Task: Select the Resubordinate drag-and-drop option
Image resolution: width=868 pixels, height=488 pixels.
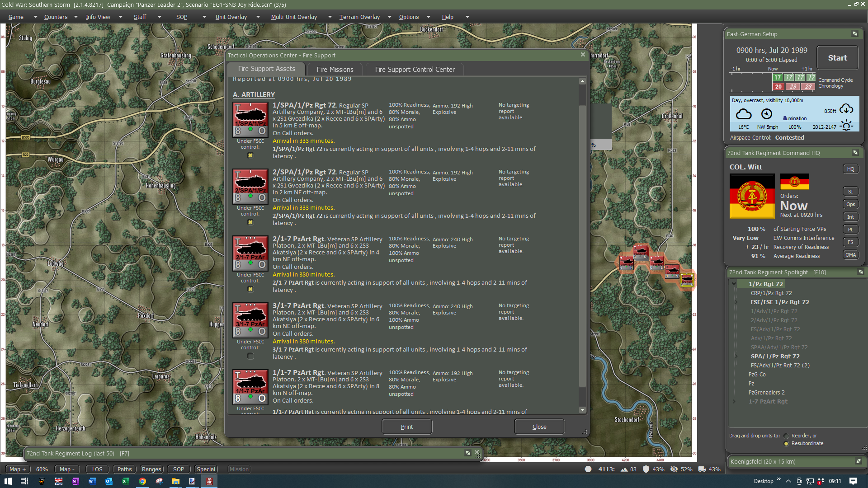Action: pos(787,444)
